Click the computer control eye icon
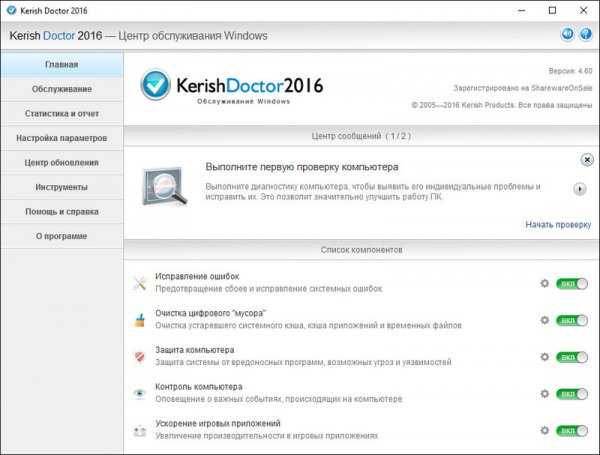Viewport: 600px width, 455px height. [140, 393]
